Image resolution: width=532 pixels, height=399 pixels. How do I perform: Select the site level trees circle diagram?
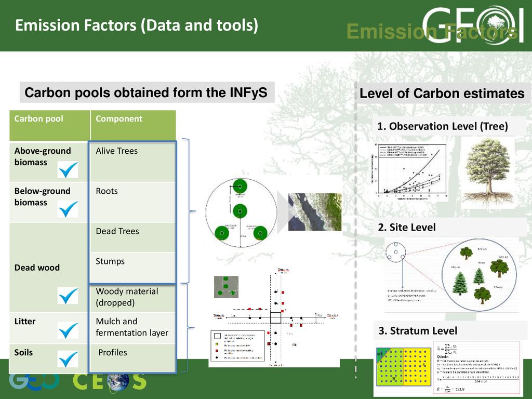point(480,275)
